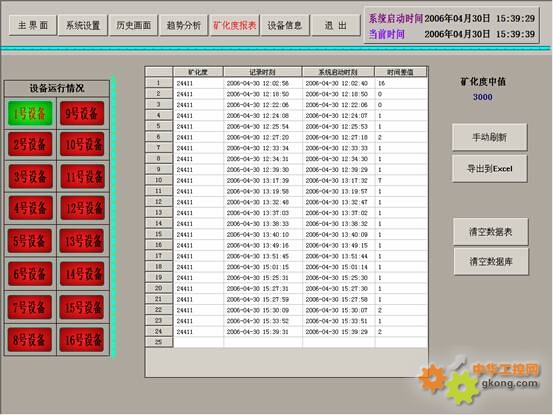Switch to the 系统设置 tab
This screenshot has width=553, height=415.
tap(83, 25)
